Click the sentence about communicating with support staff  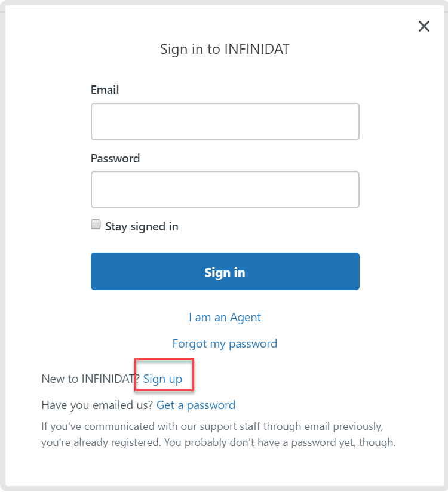pos(212,426)
